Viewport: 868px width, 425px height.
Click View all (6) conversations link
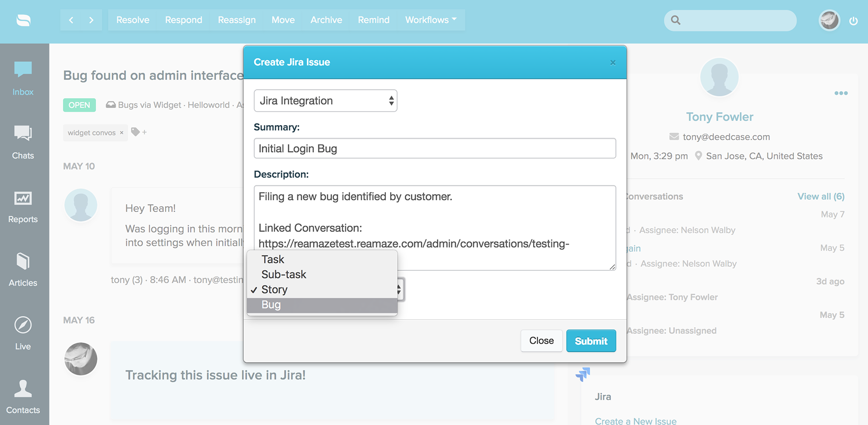point(821,196)
